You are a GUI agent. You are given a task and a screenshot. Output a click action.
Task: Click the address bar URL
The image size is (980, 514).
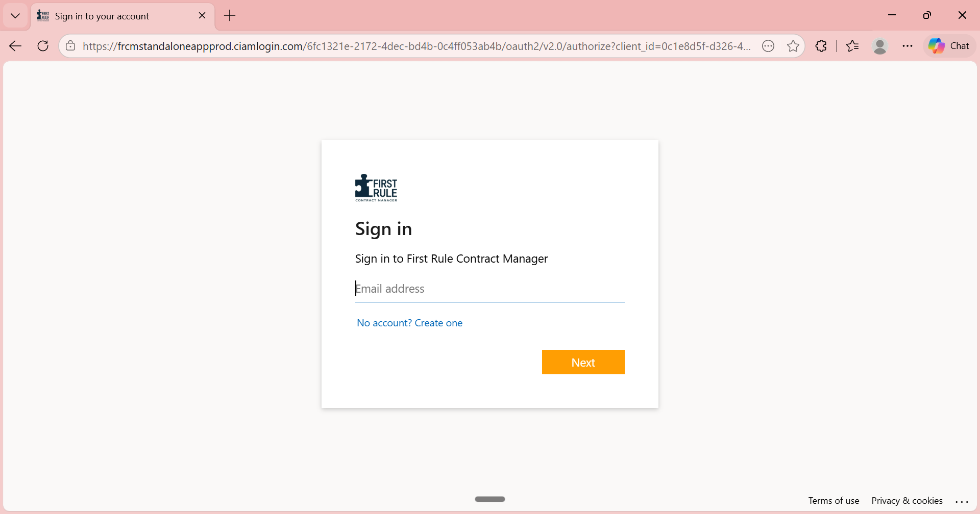click(x=416, y=46)
